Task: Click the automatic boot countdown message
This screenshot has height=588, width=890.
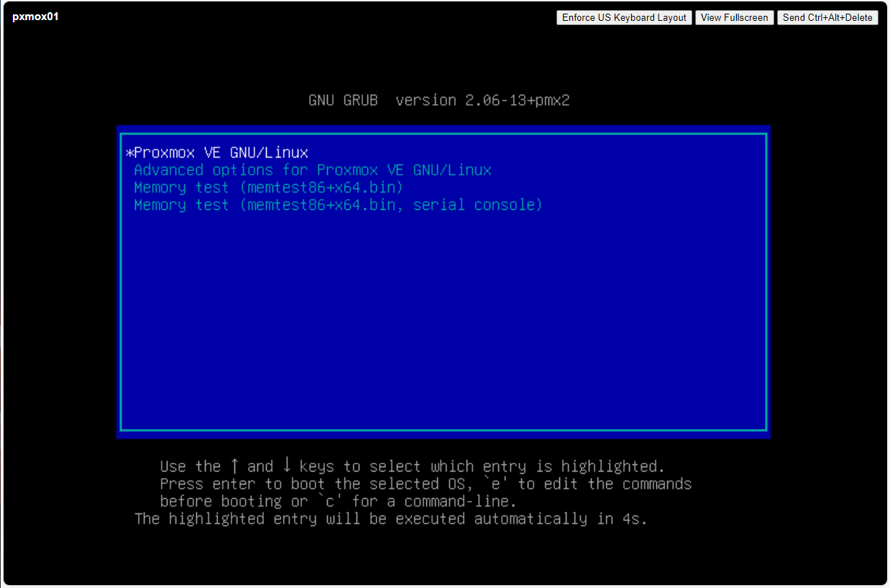Action: point(391,518)
